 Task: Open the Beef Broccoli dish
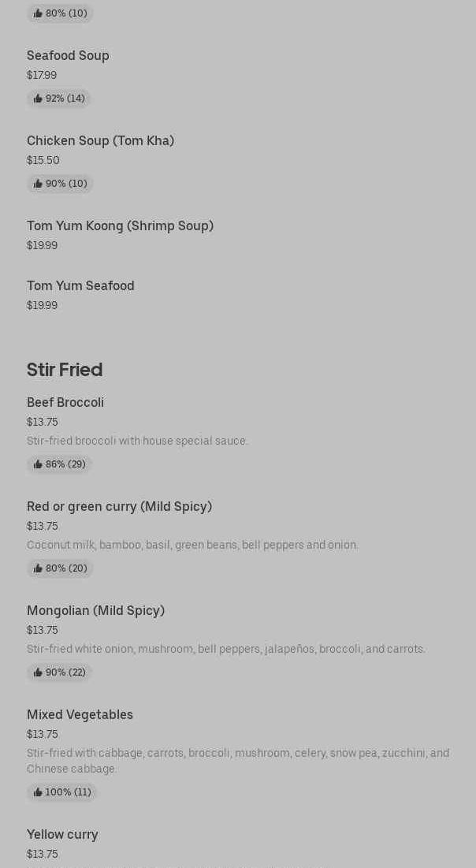pos(65,402)
